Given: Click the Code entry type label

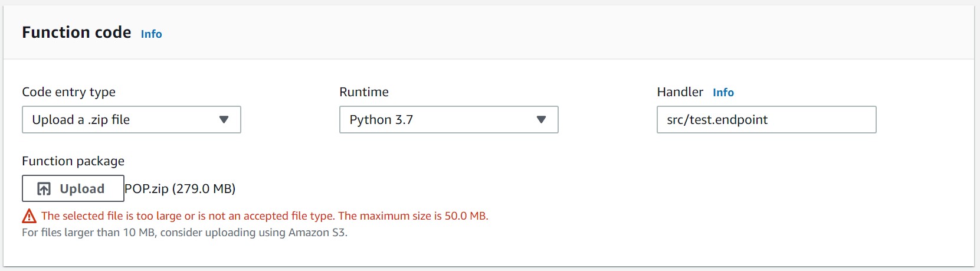Looking at the screenshot, I should click(68, 92).
